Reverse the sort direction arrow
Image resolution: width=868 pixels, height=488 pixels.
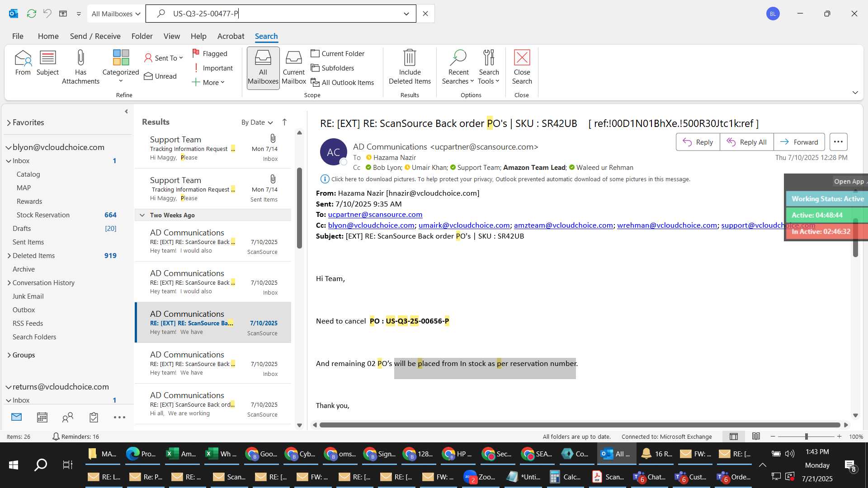point(284,122)
